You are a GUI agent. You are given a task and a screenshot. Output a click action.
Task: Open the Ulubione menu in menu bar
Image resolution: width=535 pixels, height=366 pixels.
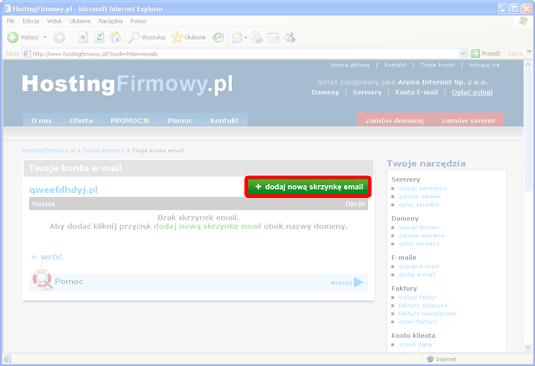pyautogui.click(x=80, y=21)
